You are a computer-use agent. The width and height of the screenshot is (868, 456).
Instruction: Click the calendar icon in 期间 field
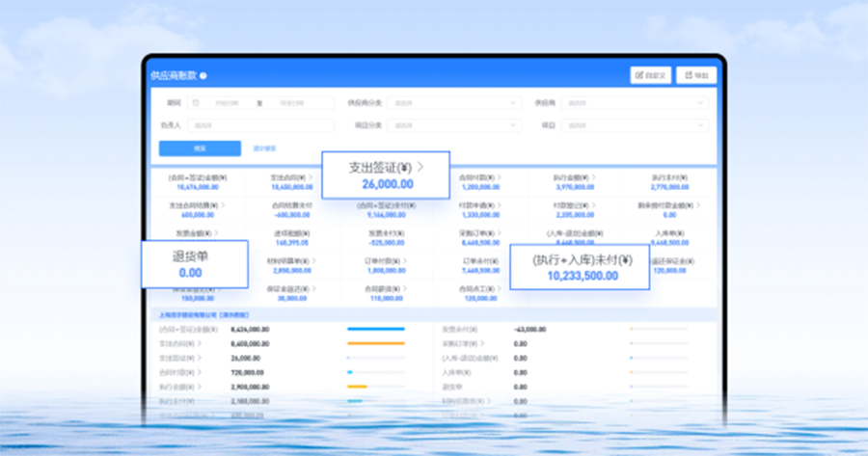pos(196,102)
